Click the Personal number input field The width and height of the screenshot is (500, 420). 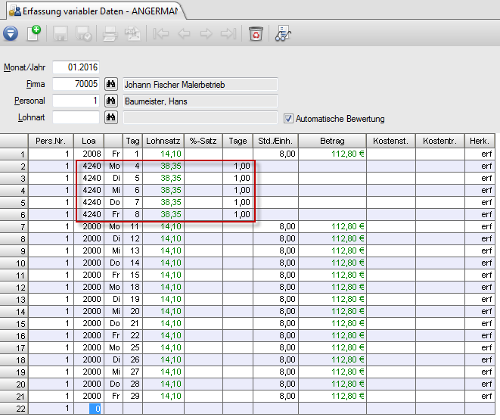tap(76, 101)
